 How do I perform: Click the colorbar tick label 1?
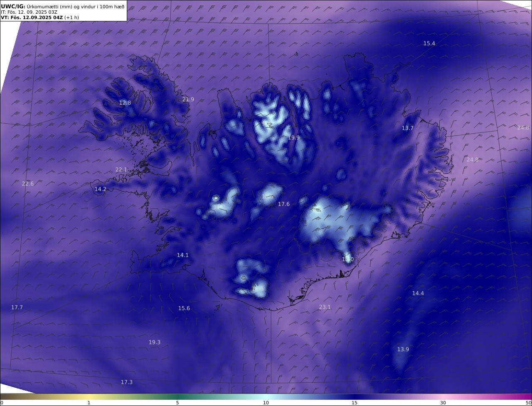[x=89, y=403]
